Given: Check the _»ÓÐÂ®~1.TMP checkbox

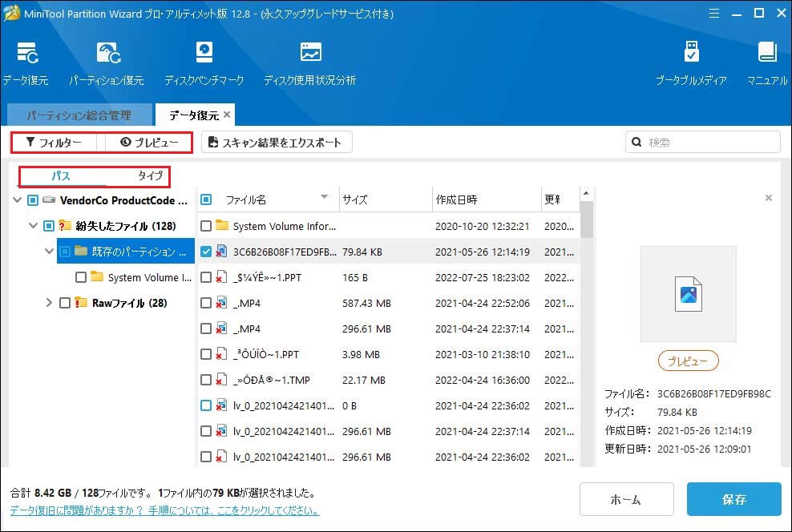Looking at the screenshot, I should (x=205, y=380).
